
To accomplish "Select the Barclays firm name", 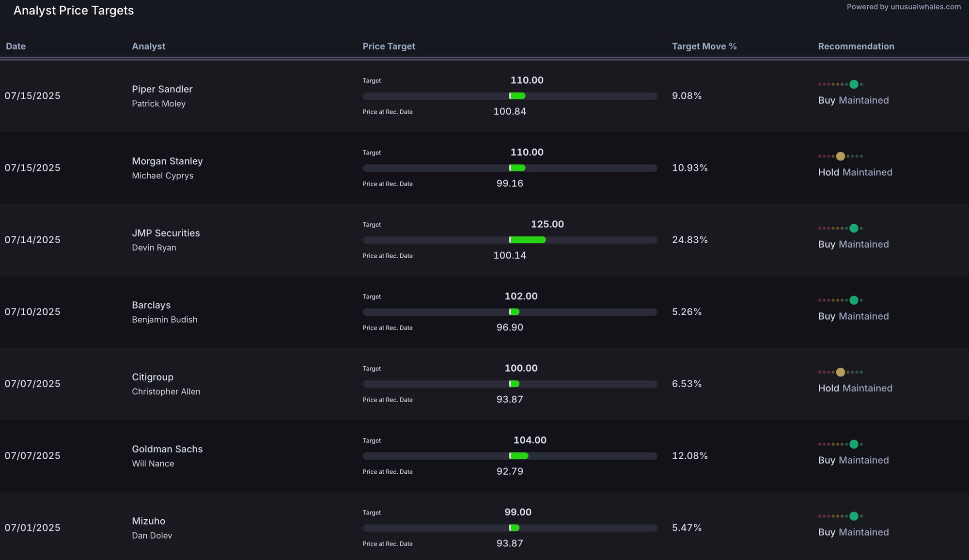I will coord(151,305).
